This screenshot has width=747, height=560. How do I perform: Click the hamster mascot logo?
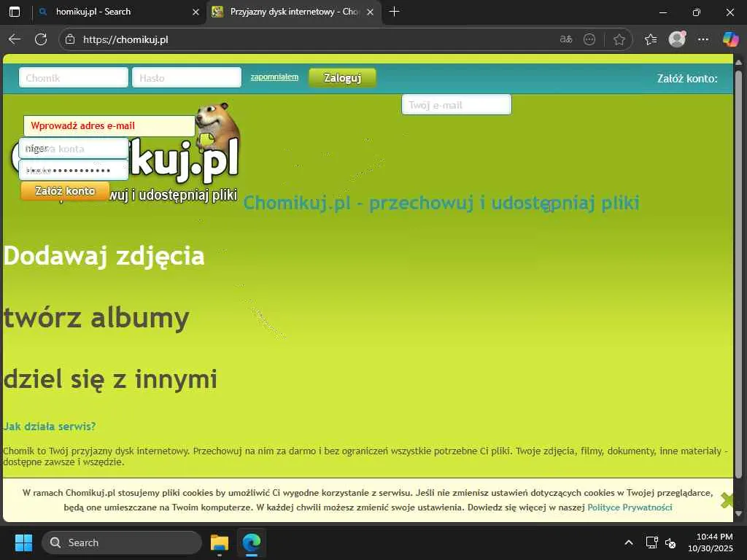coord(217,125)
